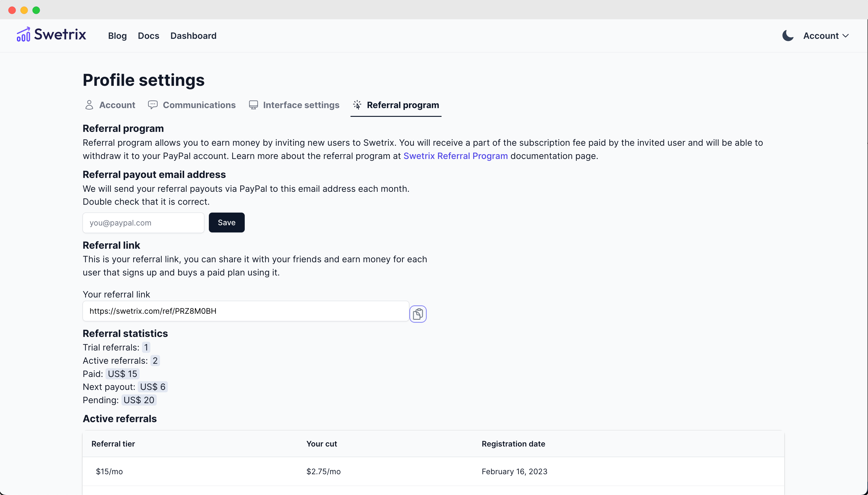868x495 pixels.
Task: Go to the Docs page
Action: tap(148, 36)
